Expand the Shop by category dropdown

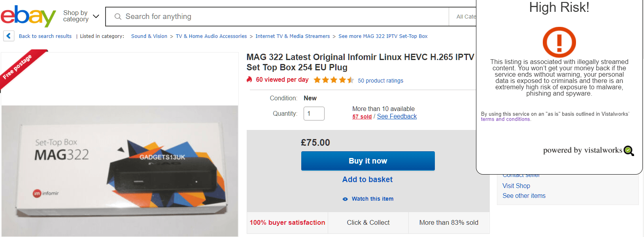(81, 16)
